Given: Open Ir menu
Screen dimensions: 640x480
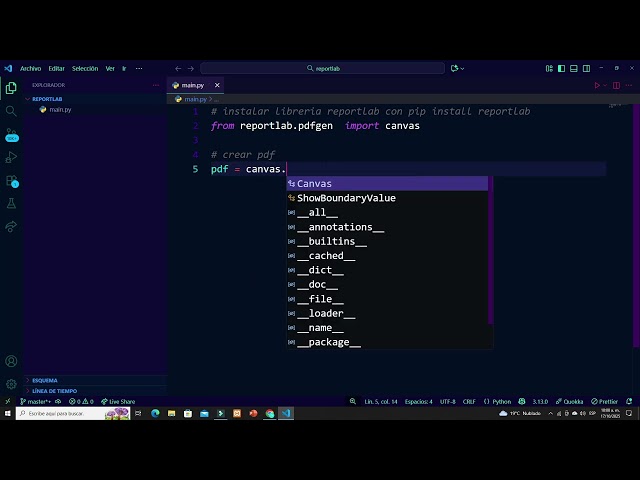Looking at the screenshot, I should click(x=124, y=69).
